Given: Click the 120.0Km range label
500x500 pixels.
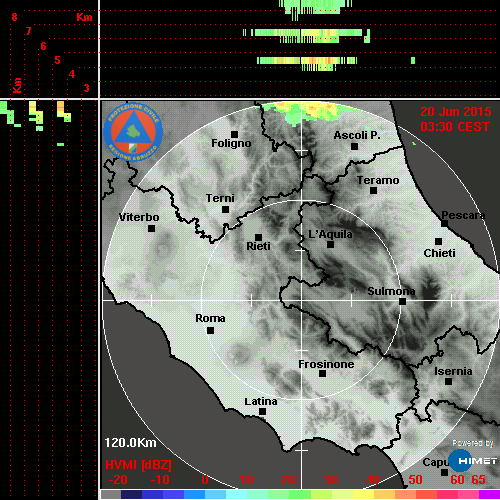Looking at the screenshot, I should click(130, 443).
